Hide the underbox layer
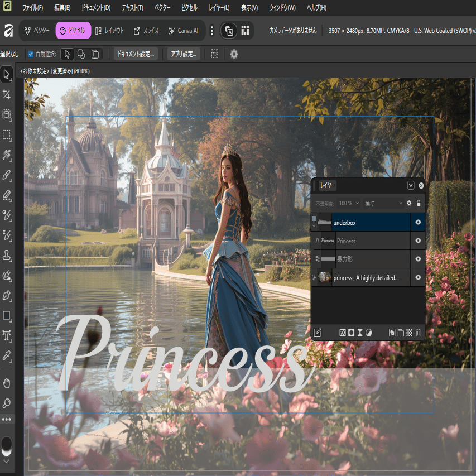 [x=418, y=222]
